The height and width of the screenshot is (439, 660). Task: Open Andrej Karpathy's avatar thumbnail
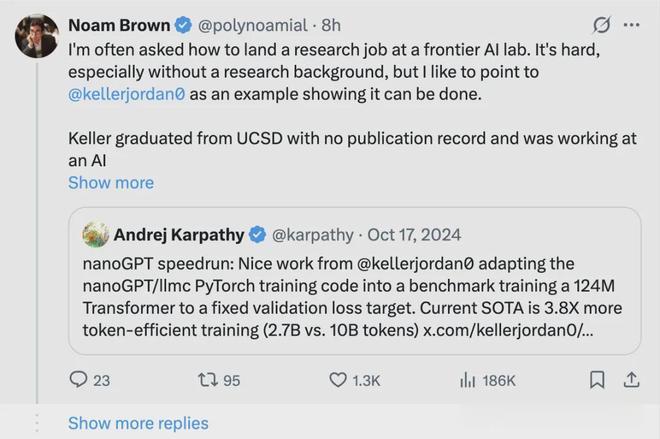[x=96, y=235]
